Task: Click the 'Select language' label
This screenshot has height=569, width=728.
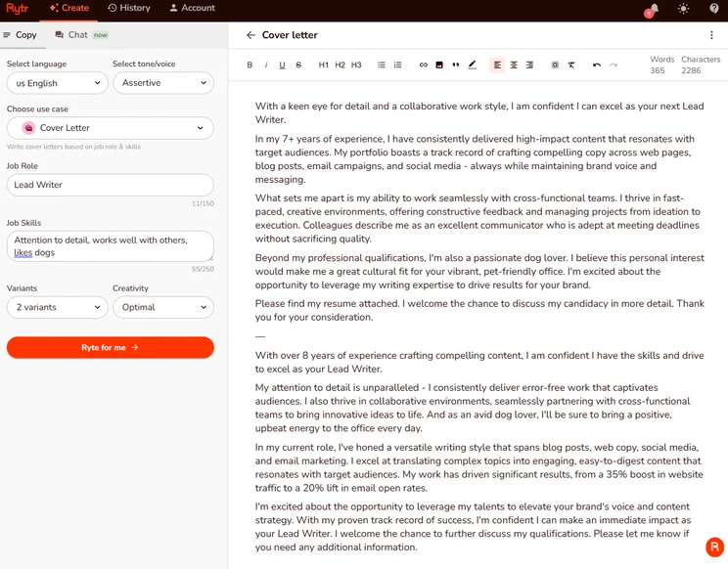Action: (x=36, y=64)
